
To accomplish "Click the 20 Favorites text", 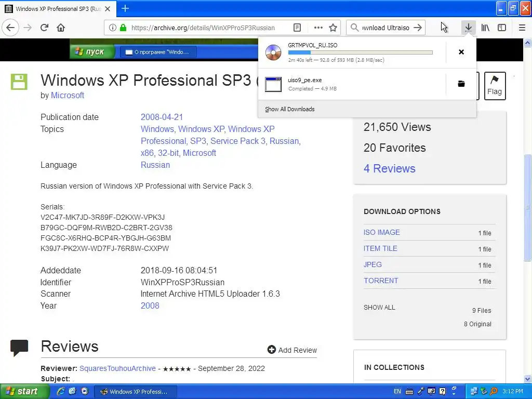I will tap(395, 148).
